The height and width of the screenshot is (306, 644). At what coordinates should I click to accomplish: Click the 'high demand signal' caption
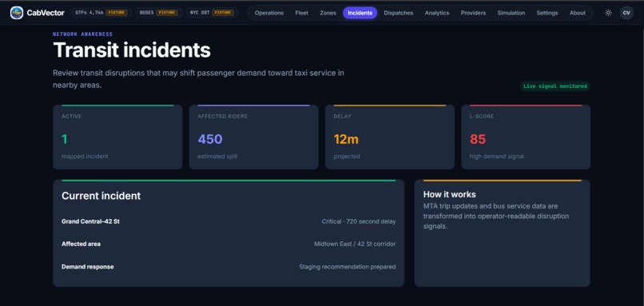coord(496,157)
